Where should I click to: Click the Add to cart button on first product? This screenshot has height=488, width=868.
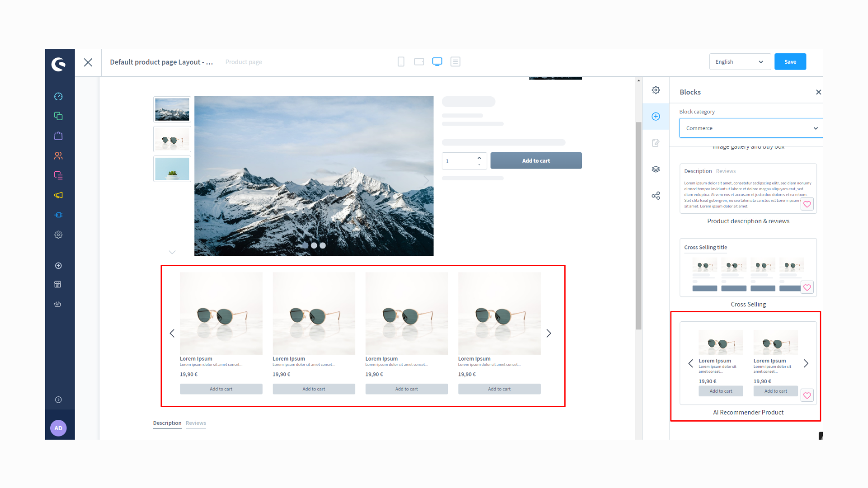pyautogui.click(x=221, y=389)
